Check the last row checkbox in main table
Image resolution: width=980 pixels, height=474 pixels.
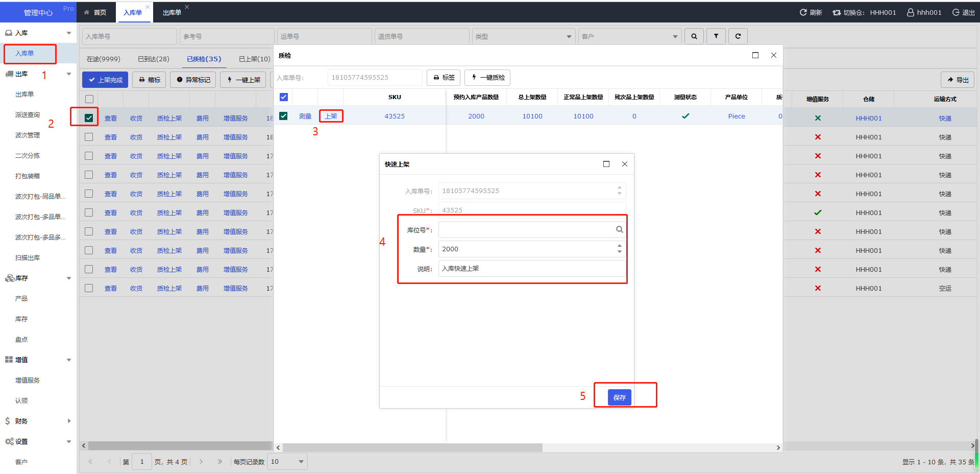pos(89,288)
